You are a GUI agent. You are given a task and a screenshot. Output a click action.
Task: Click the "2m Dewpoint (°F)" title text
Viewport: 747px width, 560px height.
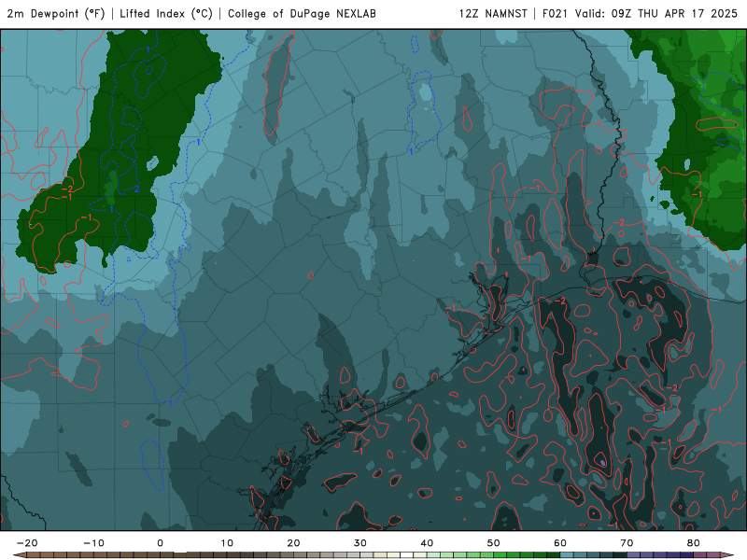56,13
